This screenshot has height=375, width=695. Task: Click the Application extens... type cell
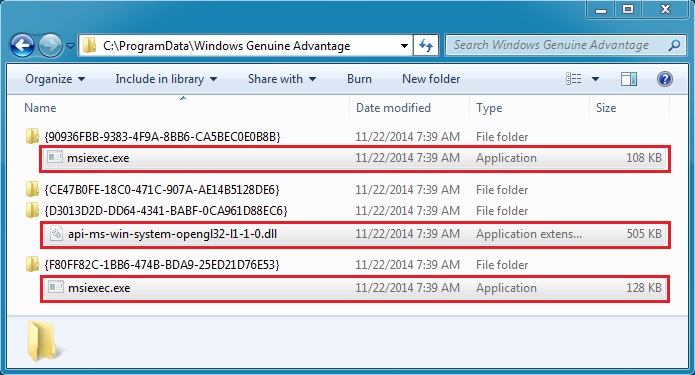(x=529, y=234)
